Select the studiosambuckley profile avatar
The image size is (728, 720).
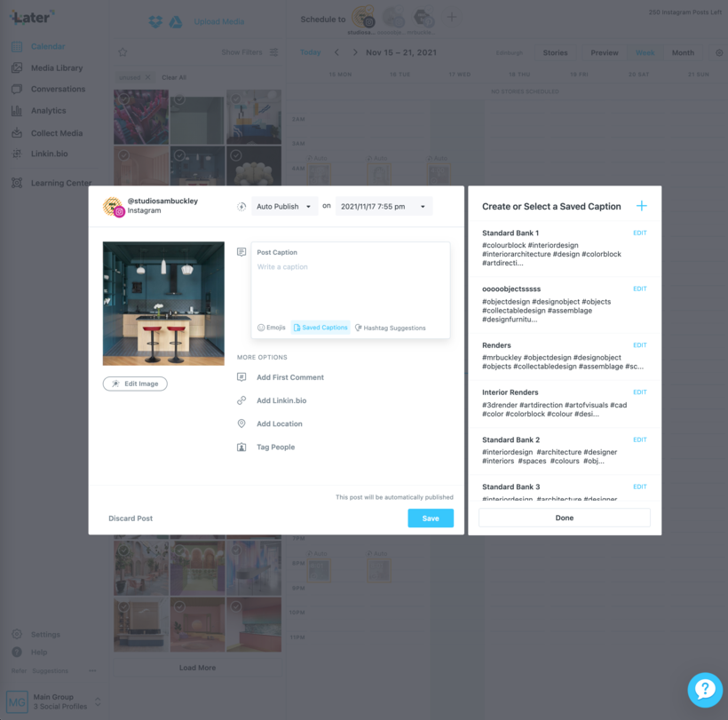pos(362,18)
